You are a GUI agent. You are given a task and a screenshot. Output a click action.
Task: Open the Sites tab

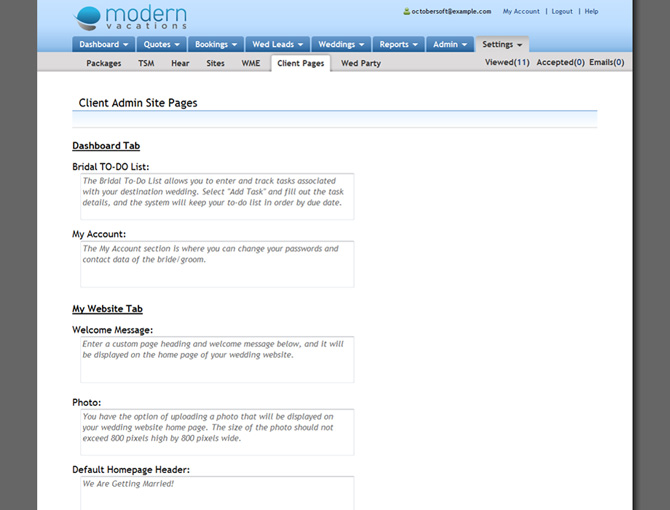[x=215, y=63]
